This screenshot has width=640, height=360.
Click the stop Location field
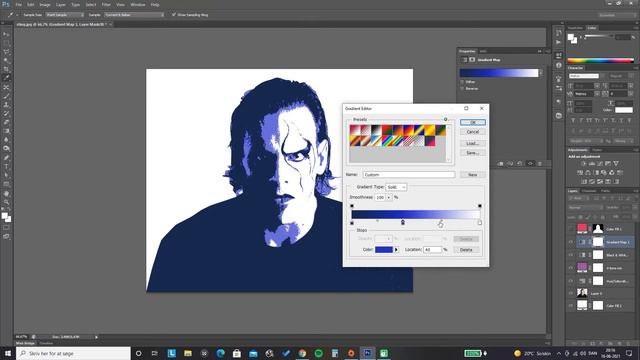click(432, 249)
